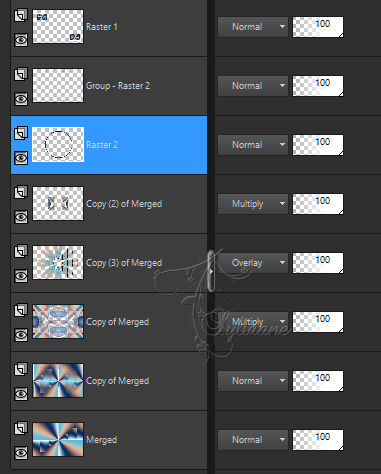
Task: Open the Normal blend mode dropdown for Raster 1
Action: pyautogui.click(x=253, y=27)
